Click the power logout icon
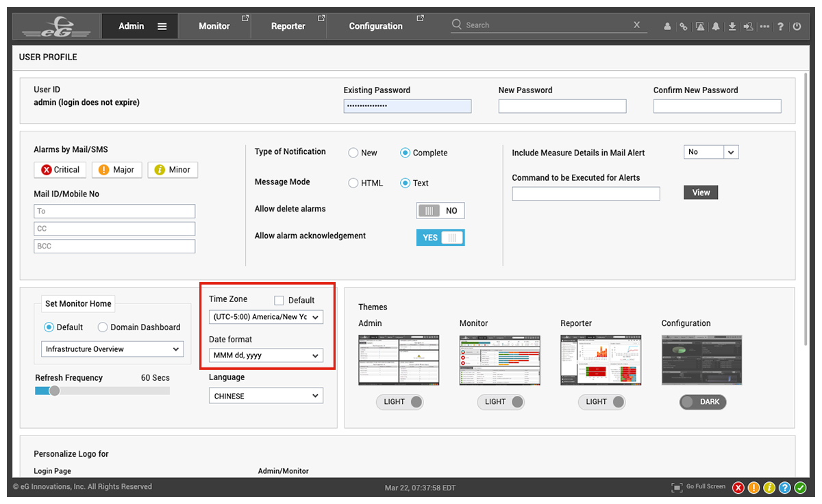Screen dimensions: 822x504 click(797, 27)
